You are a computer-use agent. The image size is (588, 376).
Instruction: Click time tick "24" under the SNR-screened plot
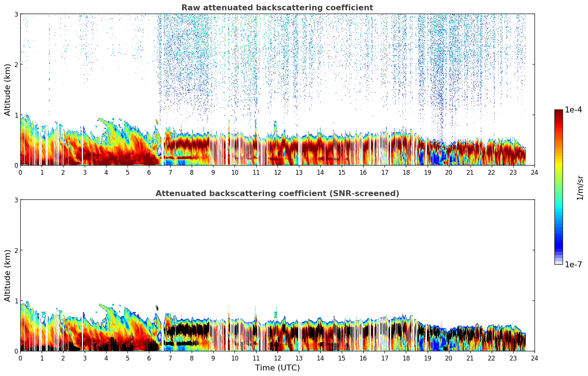(535, 358)
